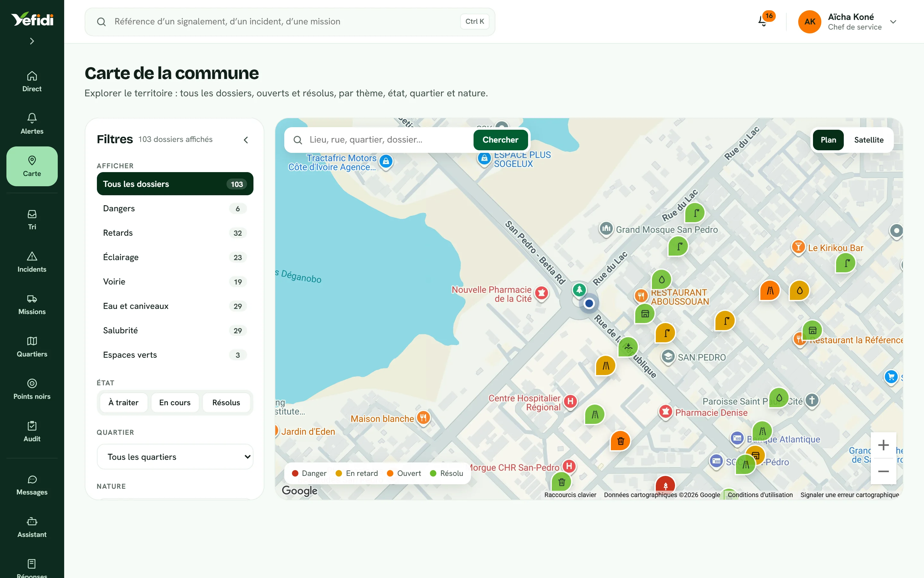Select the Retards filter
Image resolution: width=924 pixels, height=578 pixels.
point(175,233)
